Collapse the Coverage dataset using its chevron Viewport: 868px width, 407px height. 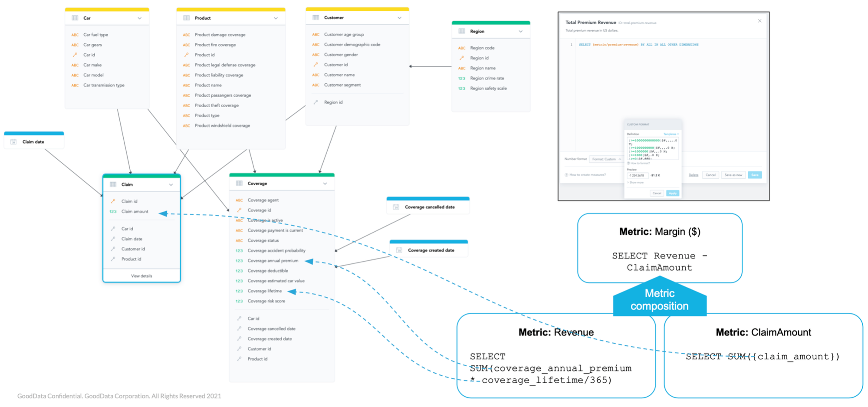coord(325,183)
